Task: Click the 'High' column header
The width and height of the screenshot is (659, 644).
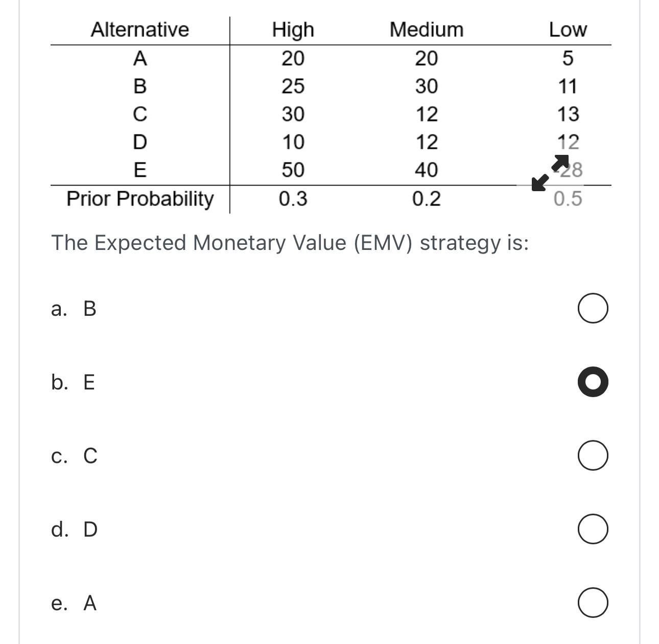Action: (292, 30)
